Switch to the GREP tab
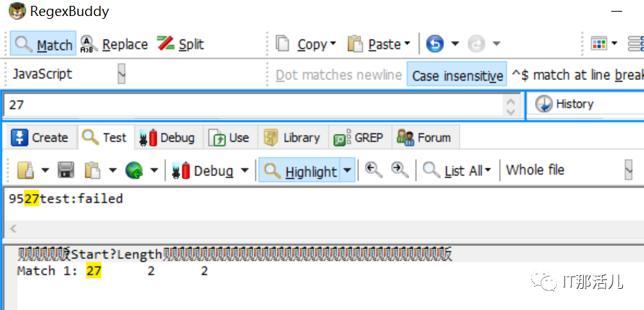This screenshot has width=644, height=310. coord(359,138)
